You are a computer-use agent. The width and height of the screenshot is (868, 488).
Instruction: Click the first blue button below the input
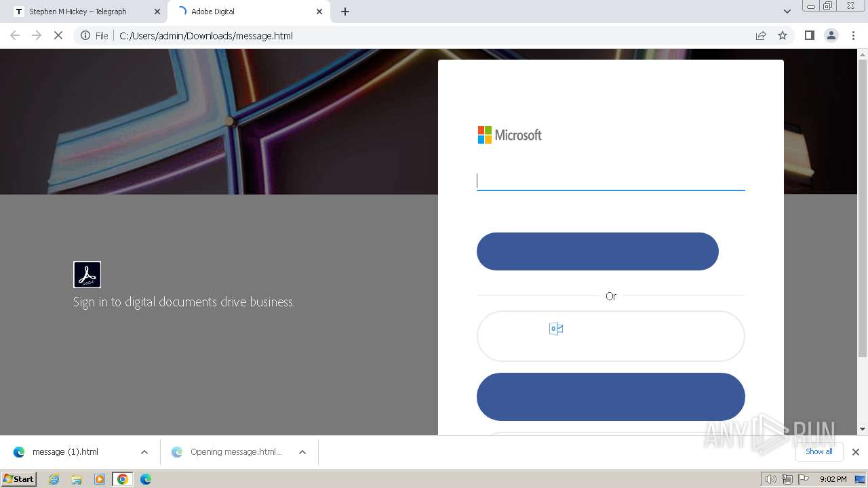pyautogui.click(x=597, y=251)
